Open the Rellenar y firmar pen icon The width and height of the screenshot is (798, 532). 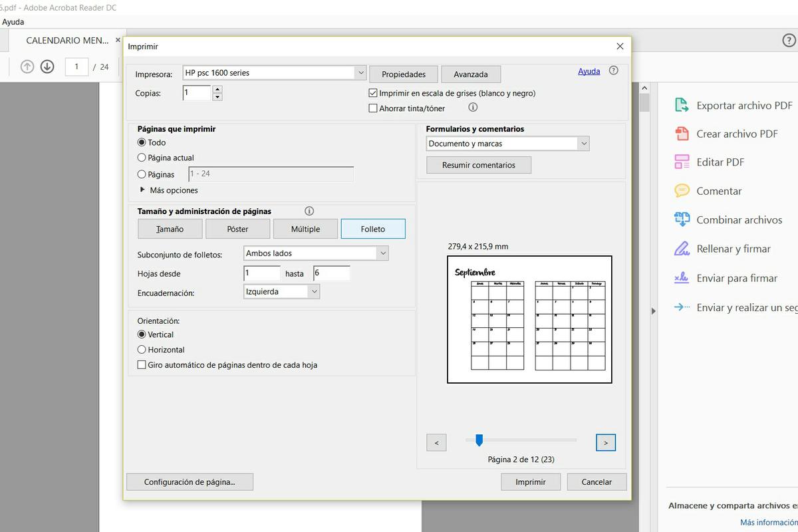click(682, 249)
